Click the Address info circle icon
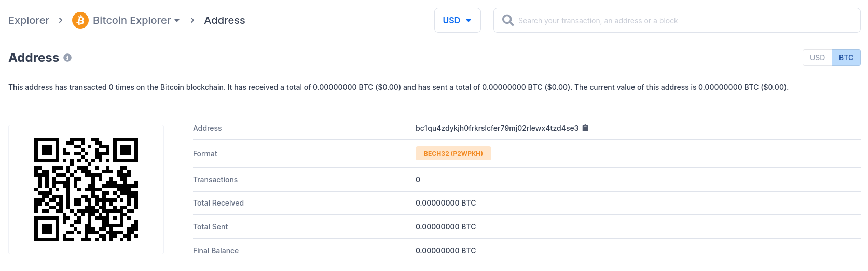868x271 pixels. pyautogui.click(x=67, y=58)
